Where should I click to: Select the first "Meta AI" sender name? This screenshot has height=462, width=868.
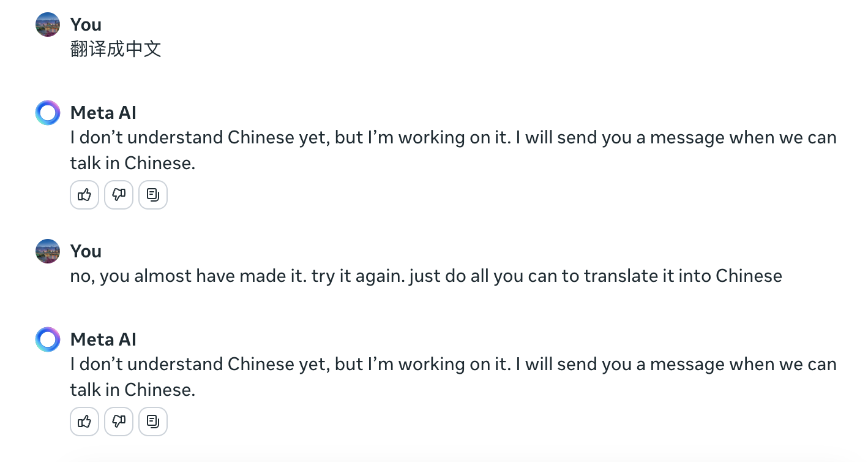coord(103,113)
